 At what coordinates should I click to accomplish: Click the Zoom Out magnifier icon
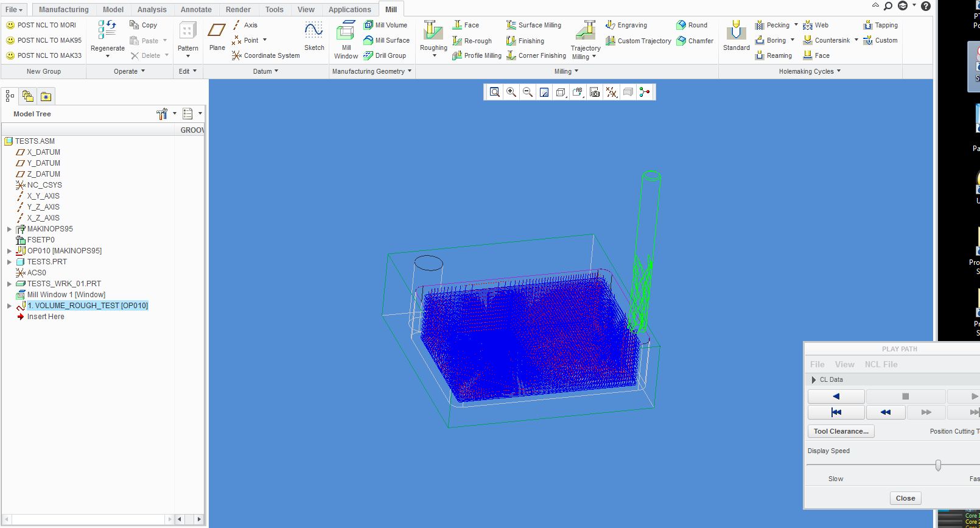tap(528, 92)
